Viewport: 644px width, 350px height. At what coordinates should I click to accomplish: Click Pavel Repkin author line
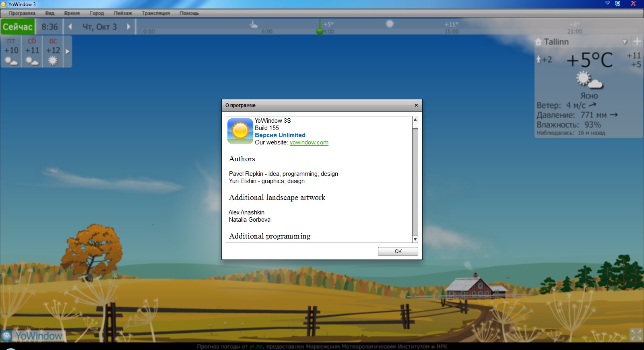[x=283, y=174]
